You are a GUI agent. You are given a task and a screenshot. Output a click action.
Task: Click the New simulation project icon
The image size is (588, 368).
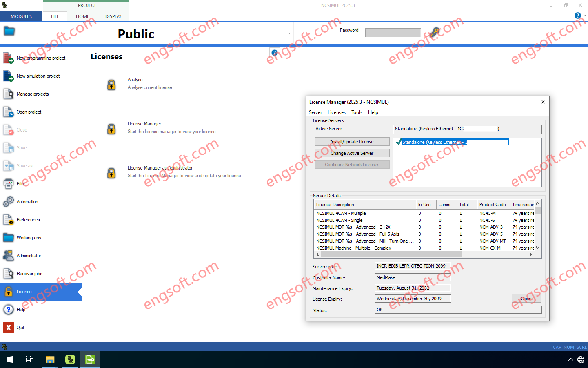(x=9, y=76)
